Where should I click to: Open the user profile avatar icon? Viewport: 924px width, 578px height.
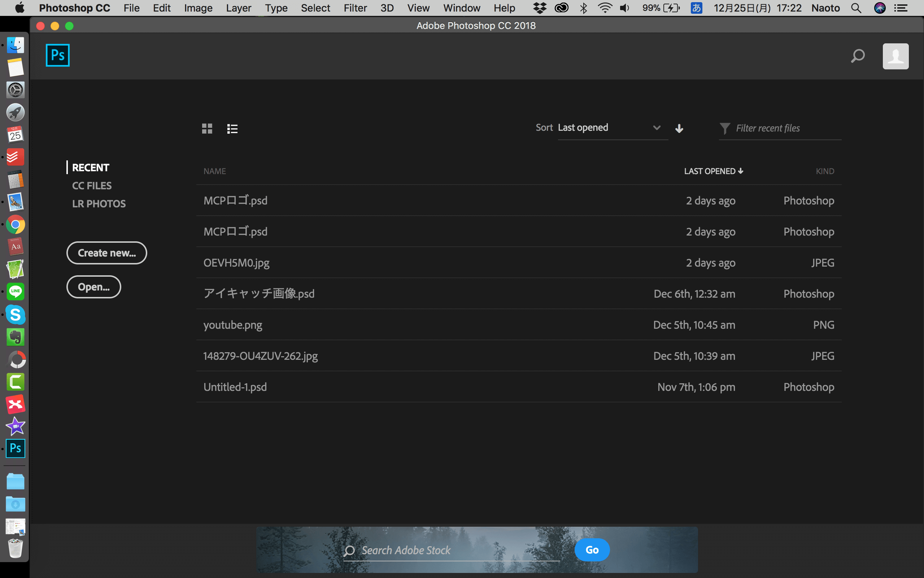[895, 56]
